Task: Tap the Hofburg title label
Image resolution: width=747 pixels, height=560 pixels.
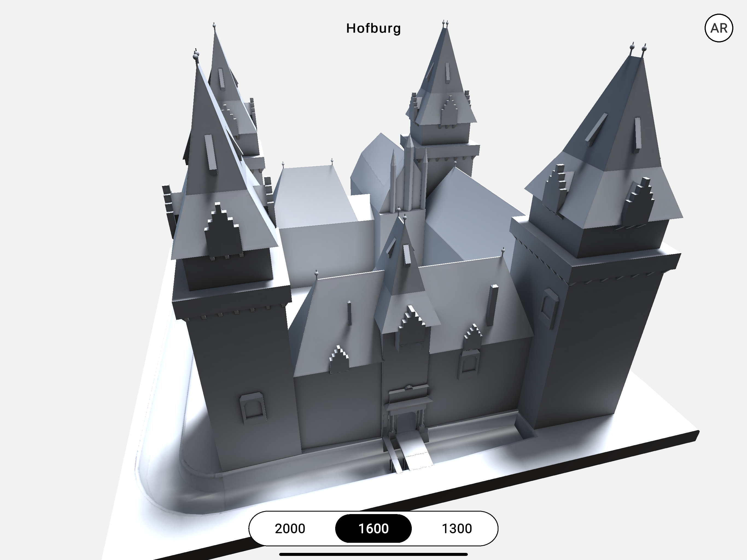Action: (x=373, y=28)
